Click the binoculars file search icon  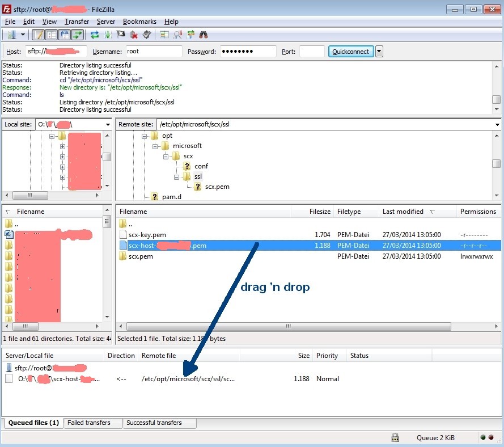pyautogui.click(x=204, y=35)
